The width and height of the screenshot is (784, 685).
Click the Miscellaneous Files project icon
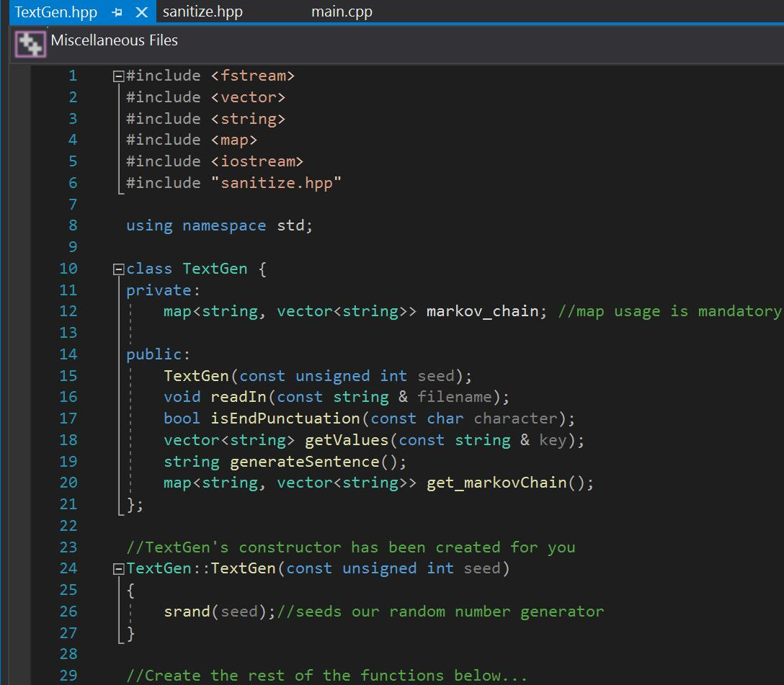[x=30, y=44]
